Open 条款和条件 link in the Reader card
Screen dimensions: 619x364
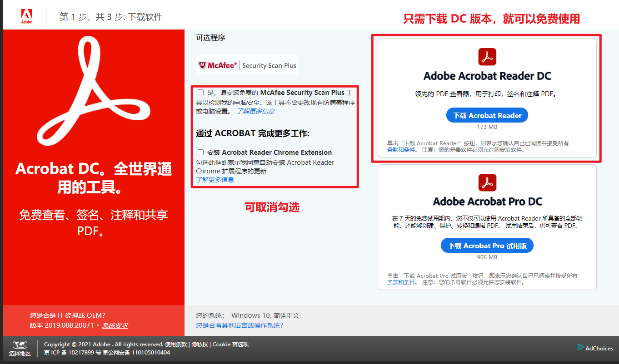401,150
